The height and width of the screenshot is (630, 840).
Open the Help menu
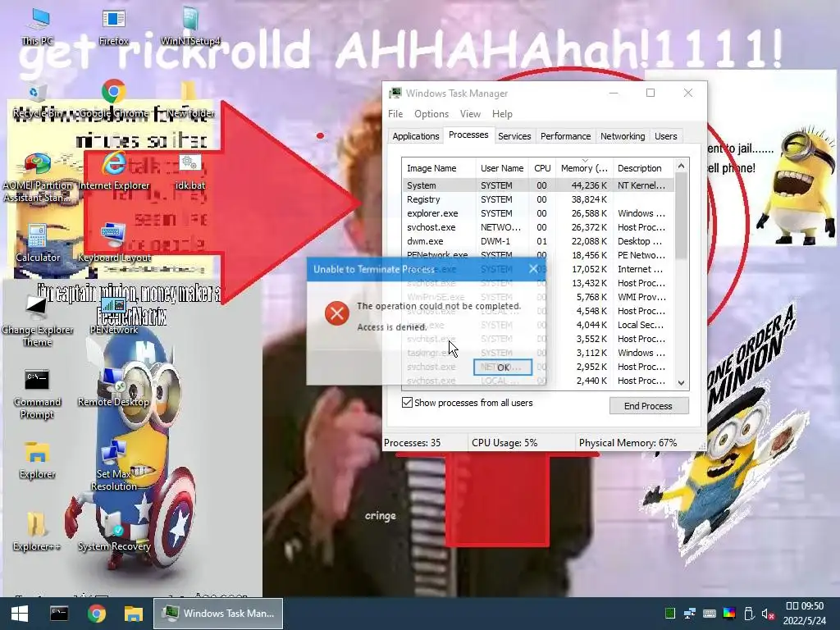click(x=502, y=113)
